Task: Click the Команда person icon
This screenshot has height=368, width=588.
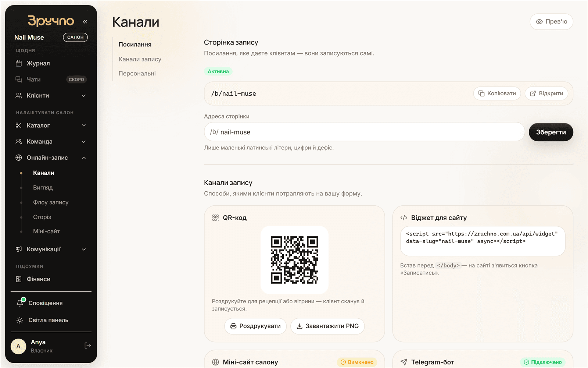Action: [19, 142]
